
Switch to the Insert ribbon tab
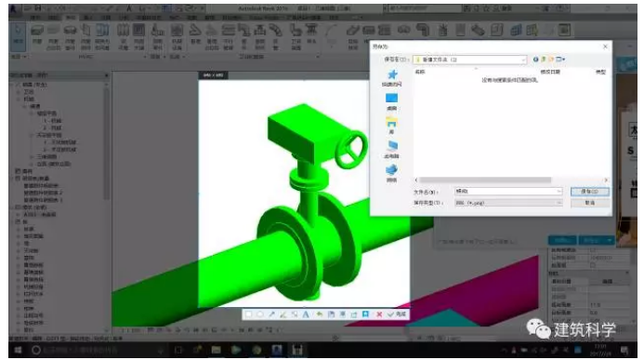[x=88, y=18]
